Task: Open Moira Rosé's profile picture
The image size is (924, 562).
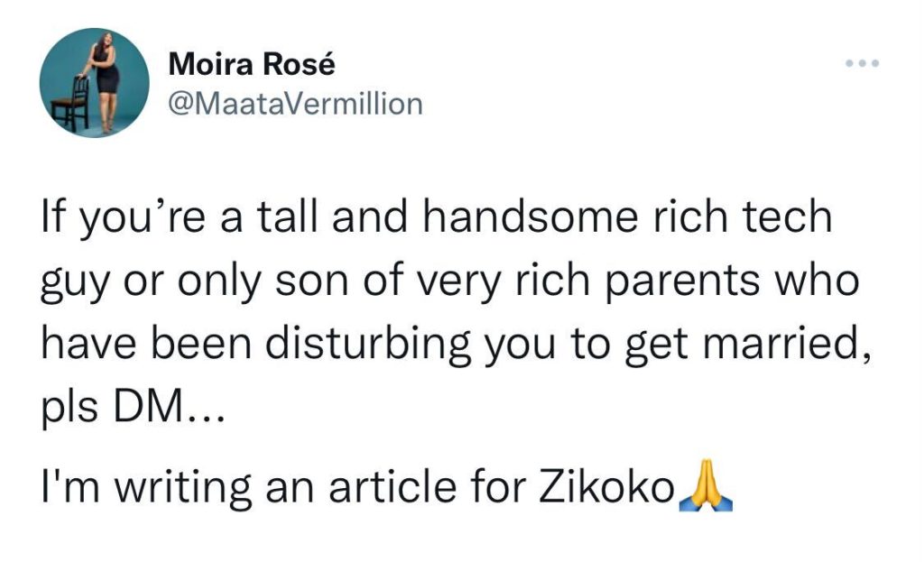Action: pos(94,83)
